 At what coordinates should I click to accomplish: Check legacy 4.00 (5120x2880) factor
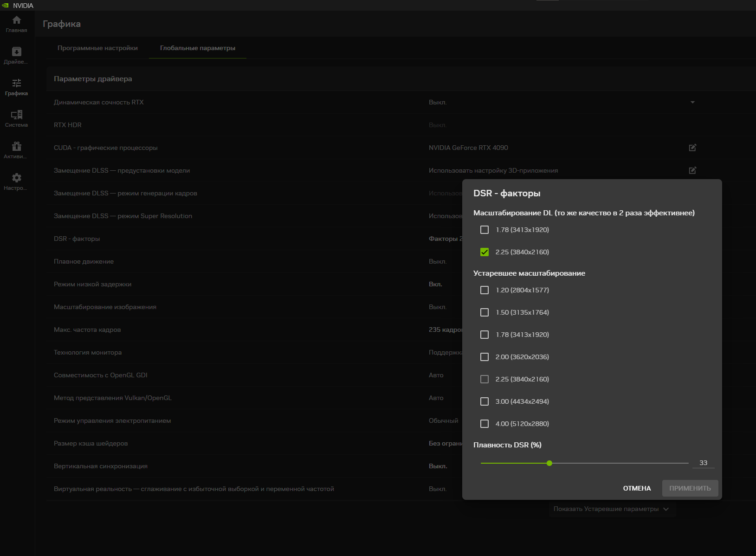(485, 424)
